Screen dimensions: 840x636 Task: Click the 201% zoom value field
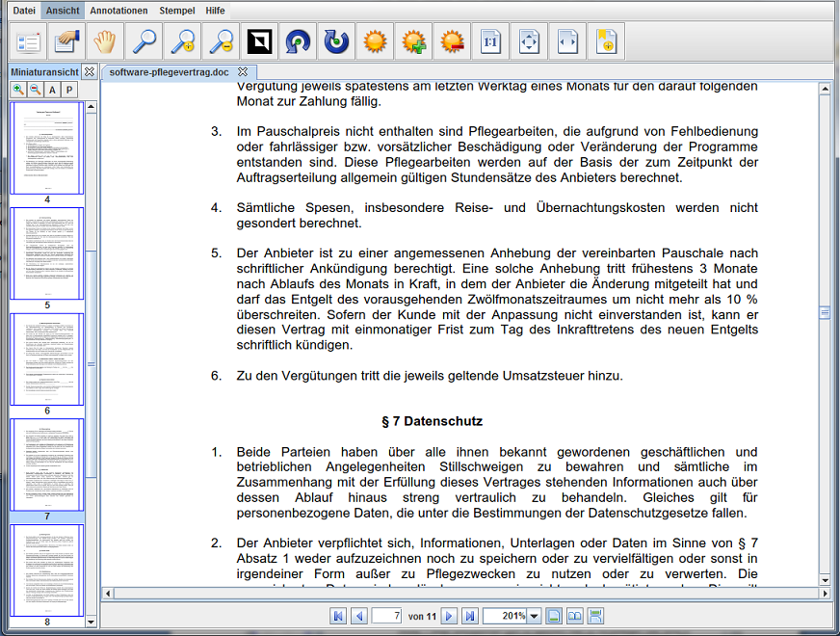click(505, 616)
